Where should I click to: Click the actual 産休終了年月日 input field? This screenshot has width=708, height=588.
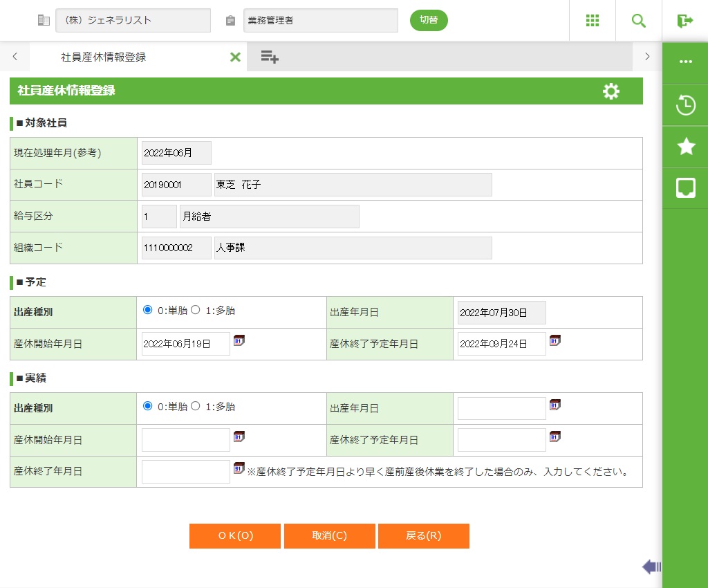point(185,472)
